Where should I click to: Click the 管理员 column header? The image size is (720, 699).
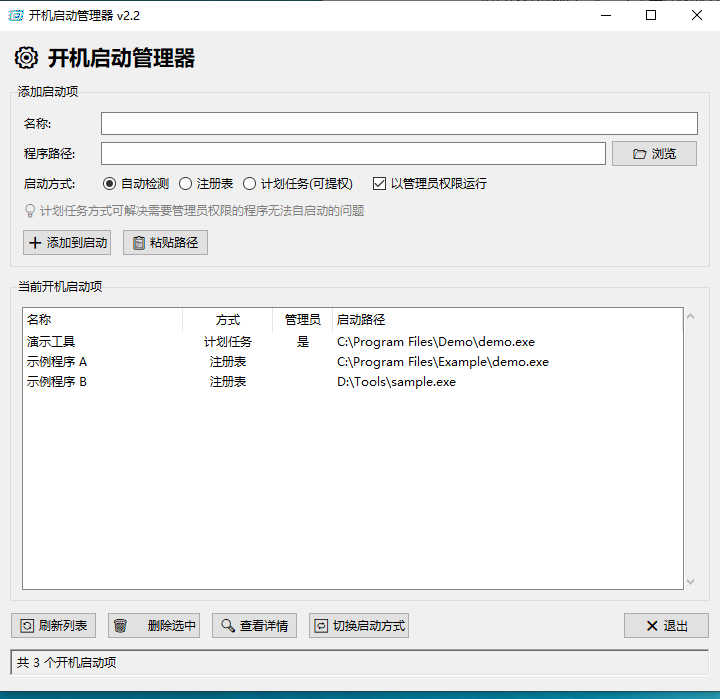303,320
